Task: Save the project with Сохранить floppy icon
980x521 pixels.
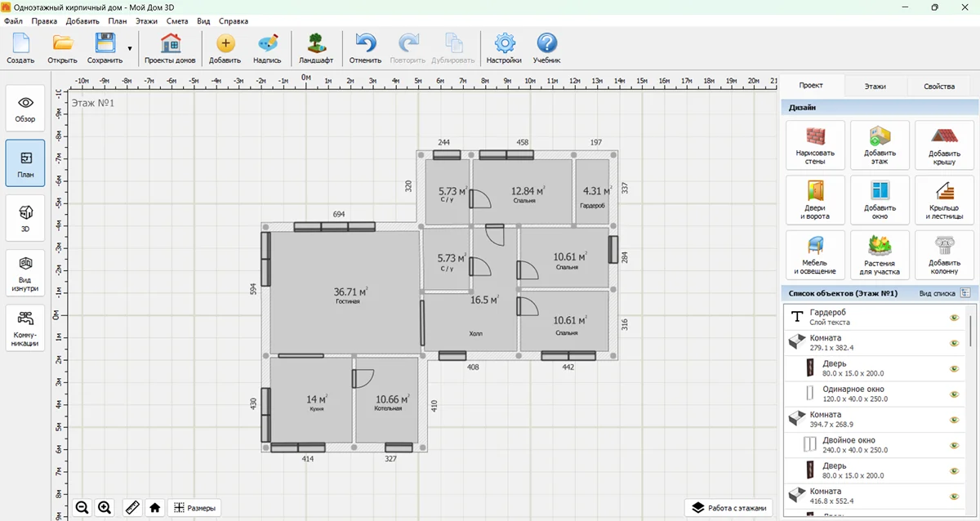Action: pos(105,48)
